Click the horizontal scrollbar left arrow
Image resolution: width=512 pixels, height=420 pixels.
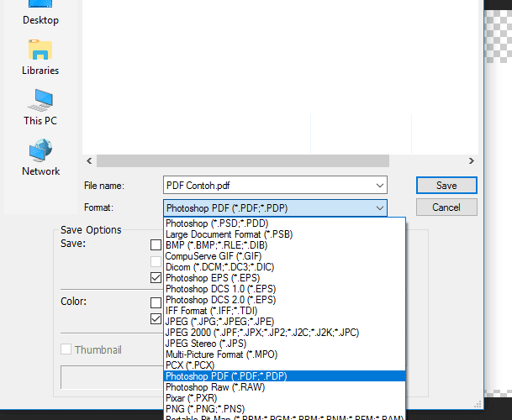[89, 161]
